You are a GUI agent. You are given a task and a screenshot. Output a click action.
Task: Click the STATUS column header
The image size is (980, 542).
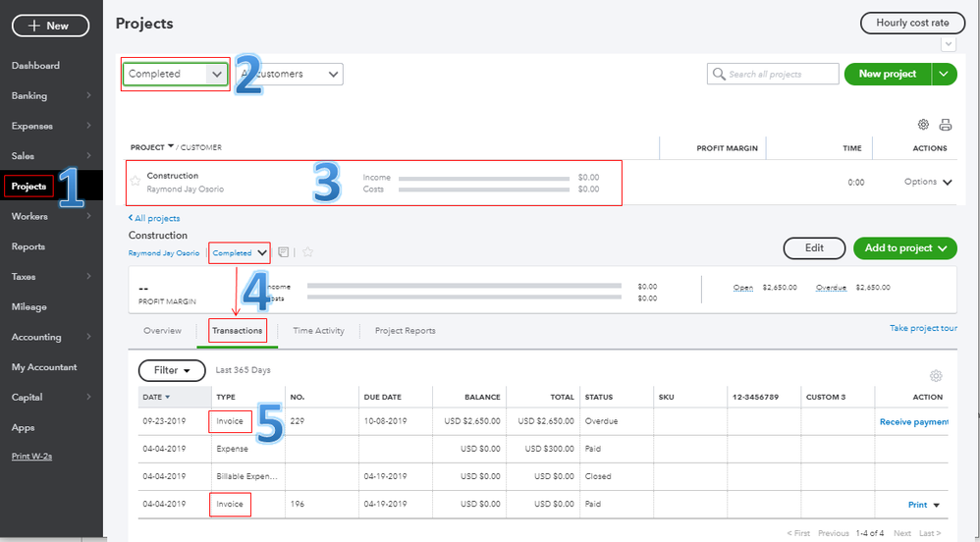599,397
